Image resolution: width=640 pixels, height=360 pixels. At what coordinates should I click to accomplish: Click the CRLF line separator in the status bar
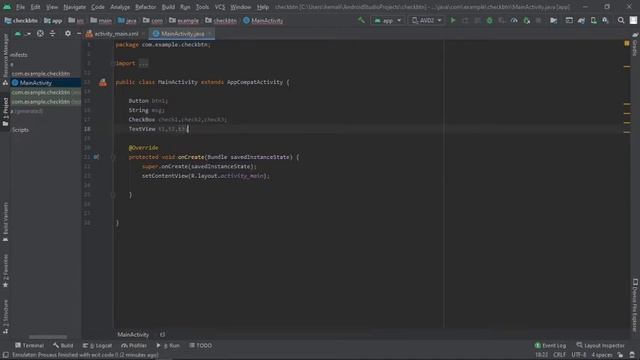coord(559,355)
